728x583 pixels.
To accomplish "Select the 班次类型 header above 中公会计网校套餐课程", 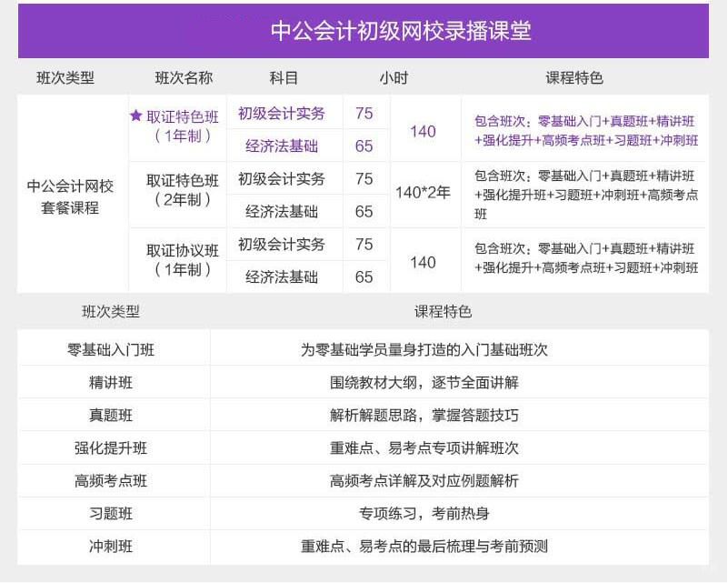I will pyautogui.click(x=65, y=77).
